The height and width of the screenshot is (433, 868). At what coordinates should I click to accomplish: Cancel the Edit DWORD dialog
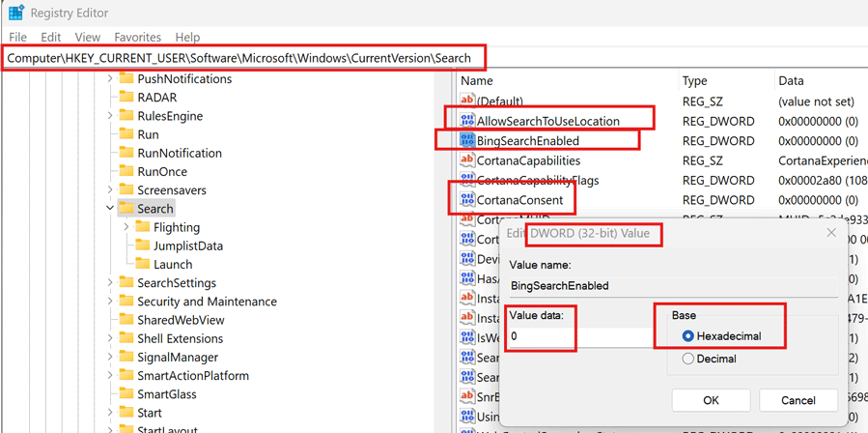(798, 400)
